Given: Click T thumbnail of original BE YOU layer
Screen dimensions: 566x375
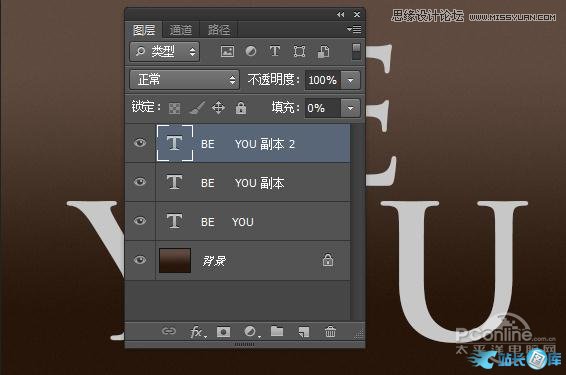Looking at the screenshot, I should (174, 221).
